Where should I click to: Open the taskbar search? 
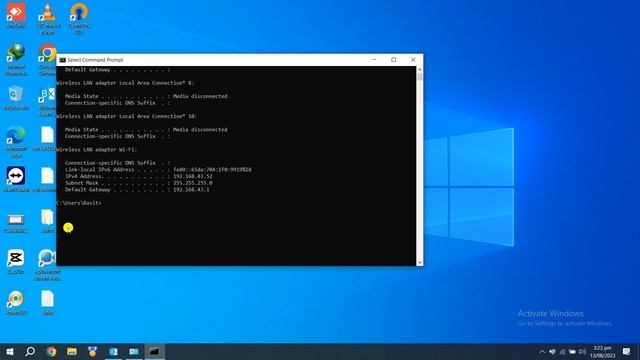30,351
